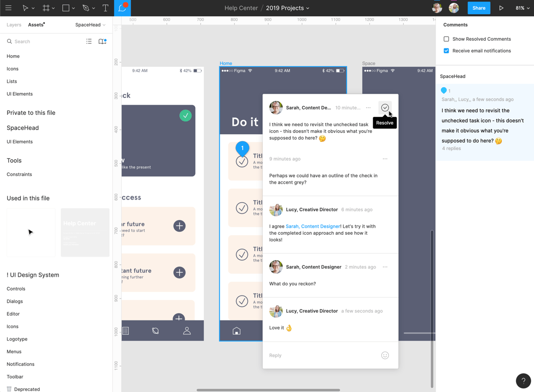Open the emoji picker in reply
534x392 pixels.
(x=385, y=355)
